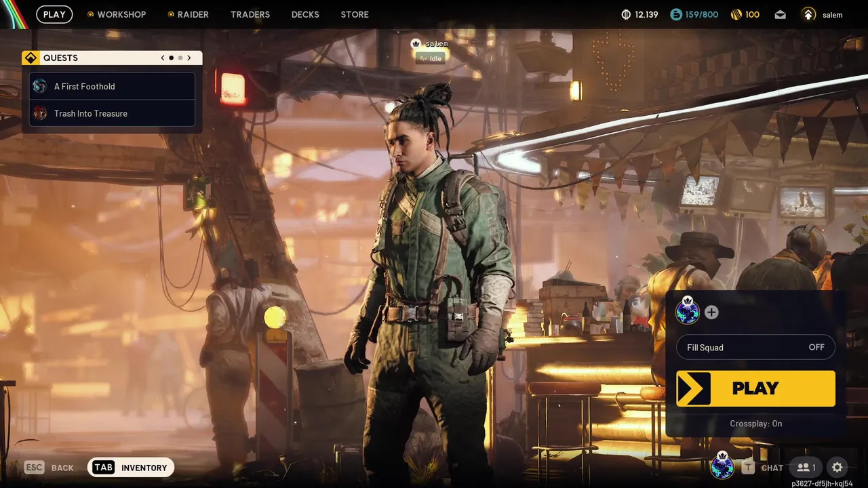Click the 159/800 token balance
Screen dimensions: 868x488
pyautogui.click(x=701, y=15)
